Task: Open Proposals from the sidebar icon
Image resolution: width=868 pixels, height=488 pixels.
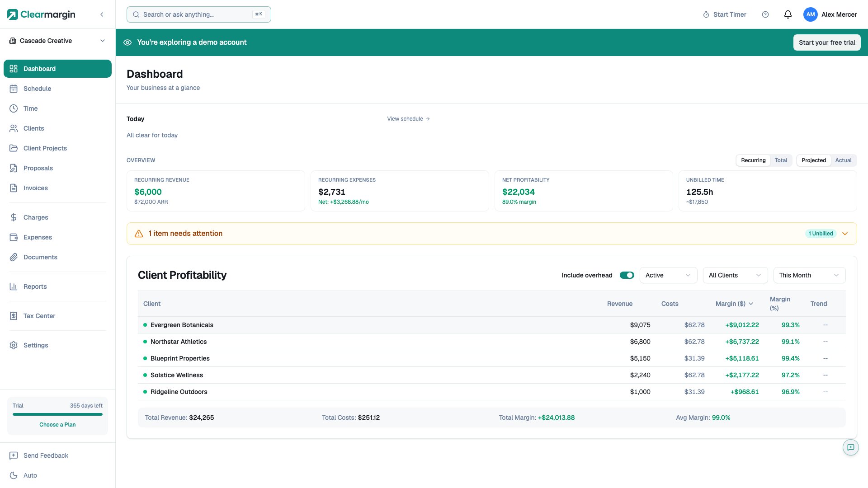Action: 14,168
